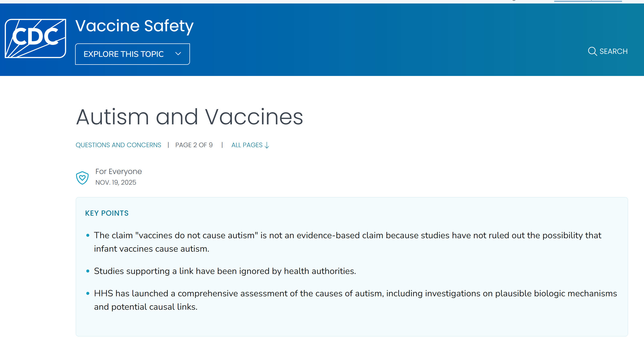The image size is (644, 340).
Task: Go to Questions and Concerns section
Action: (118, 145)
